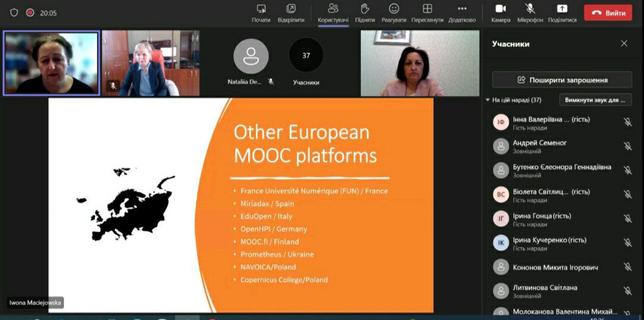Click Поділитися to share screen
The height and width of the screenshot is (320, 644).
pos(562,13)
